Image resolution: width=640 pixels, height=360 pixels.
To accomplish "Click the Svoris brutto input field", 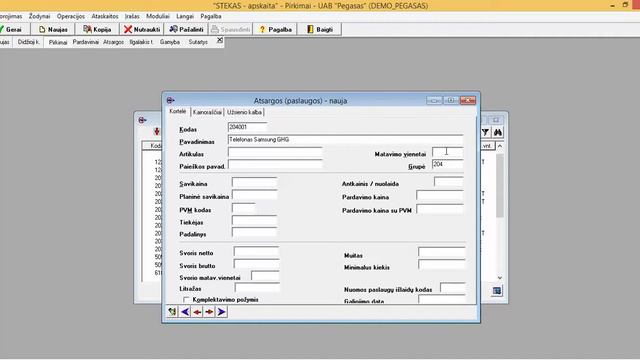I will click(257, 264).
